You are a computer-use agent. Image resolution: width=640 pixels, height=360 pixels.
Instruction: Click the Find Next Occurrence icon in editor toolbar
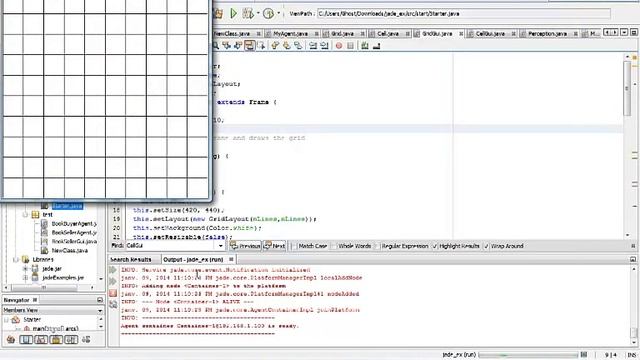(x=238, y=46)
